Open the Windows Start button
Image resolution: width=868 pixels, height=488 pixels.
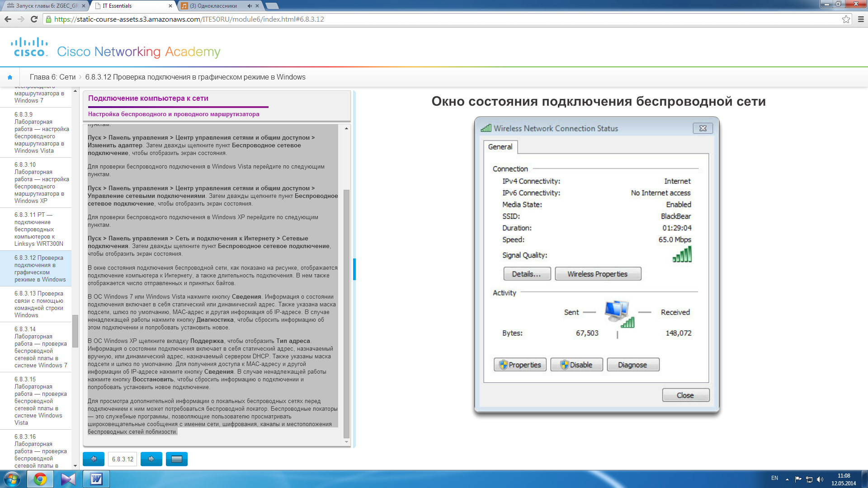12,479
